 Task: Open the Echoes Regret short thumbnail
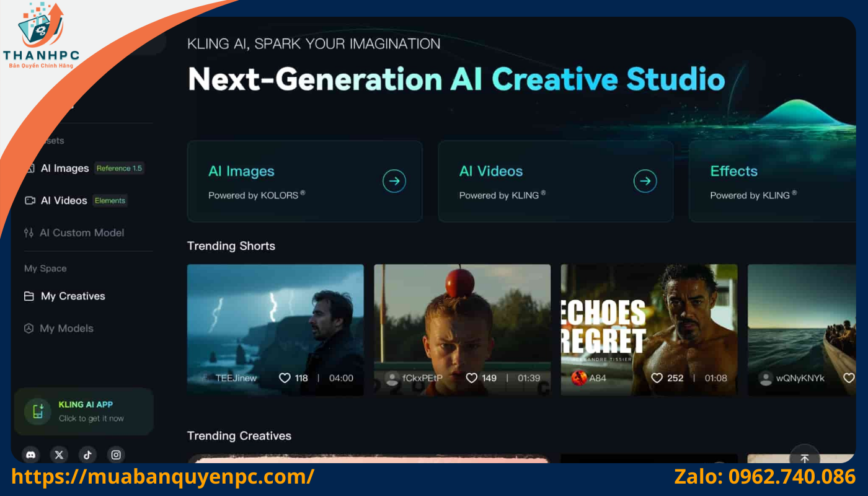[649, 316]
